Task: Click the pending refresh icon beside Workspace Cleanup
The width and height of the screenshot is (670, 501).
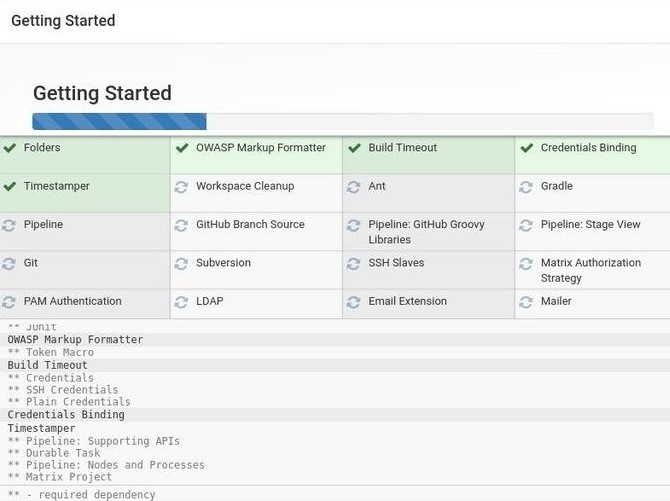Action: click(x=181, y=187)
